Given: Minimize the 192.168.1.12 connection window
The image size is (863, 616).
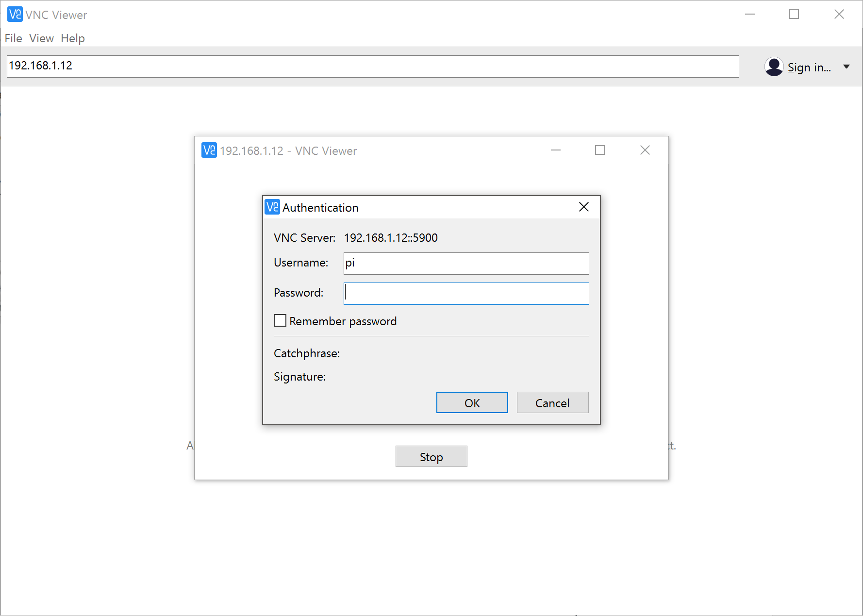Looking at the screenshot, I should click(x=556, y=150).
